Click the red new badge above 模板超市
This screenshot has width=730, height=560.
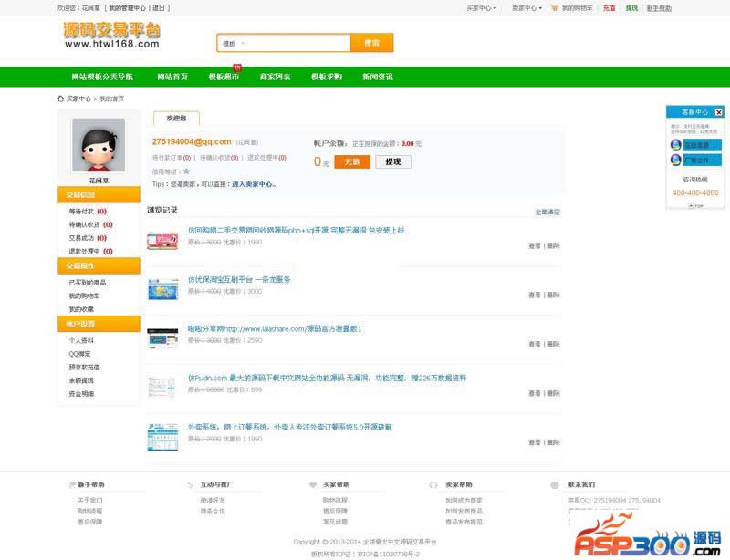(x=237, y=67)
